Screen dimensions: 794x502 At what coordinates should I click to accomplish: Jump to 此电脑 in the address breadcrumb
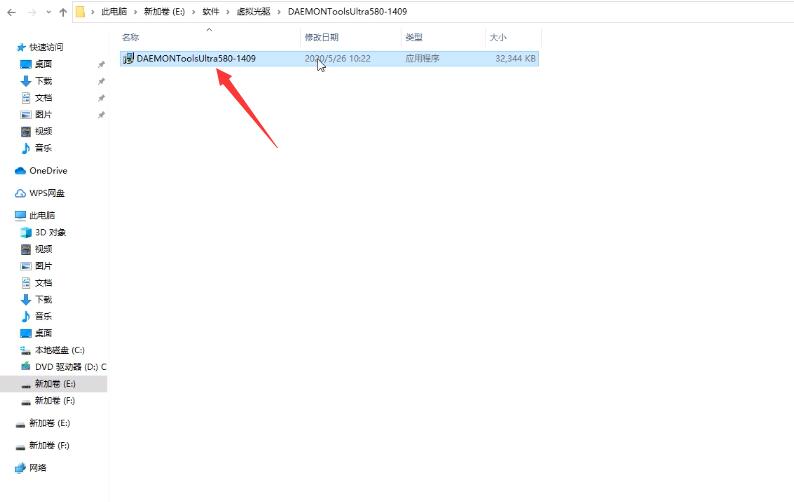114,12
